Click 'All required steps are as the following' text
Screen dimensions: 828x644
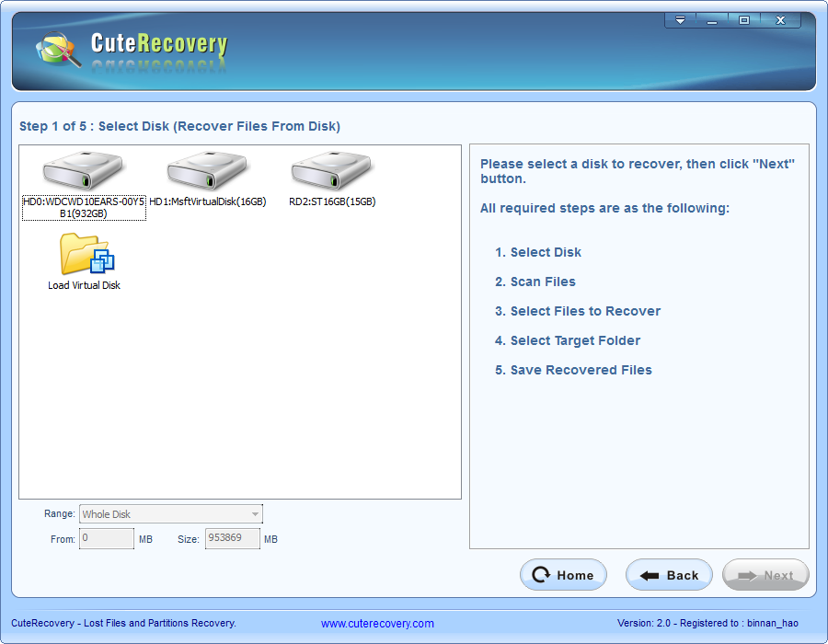(604, 208)
